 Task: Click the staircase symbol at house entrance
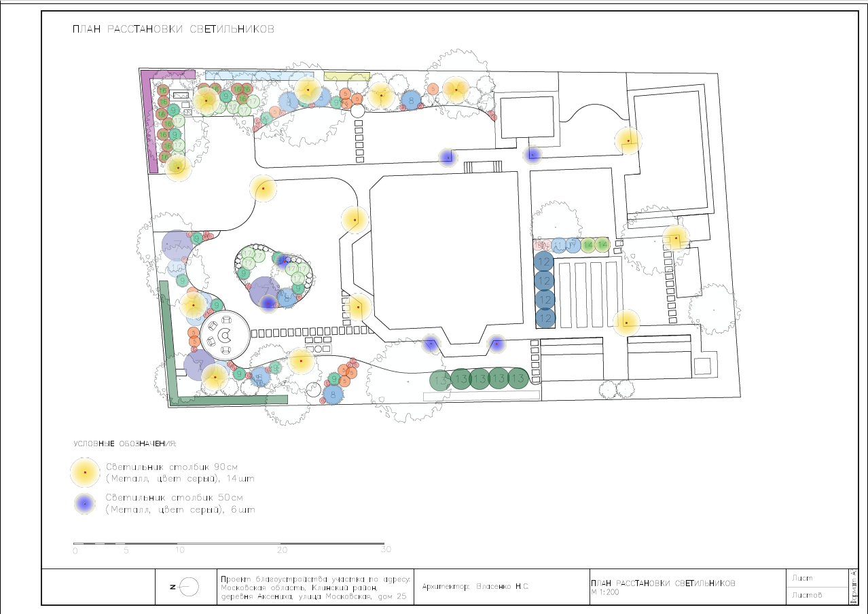(483, 166)
